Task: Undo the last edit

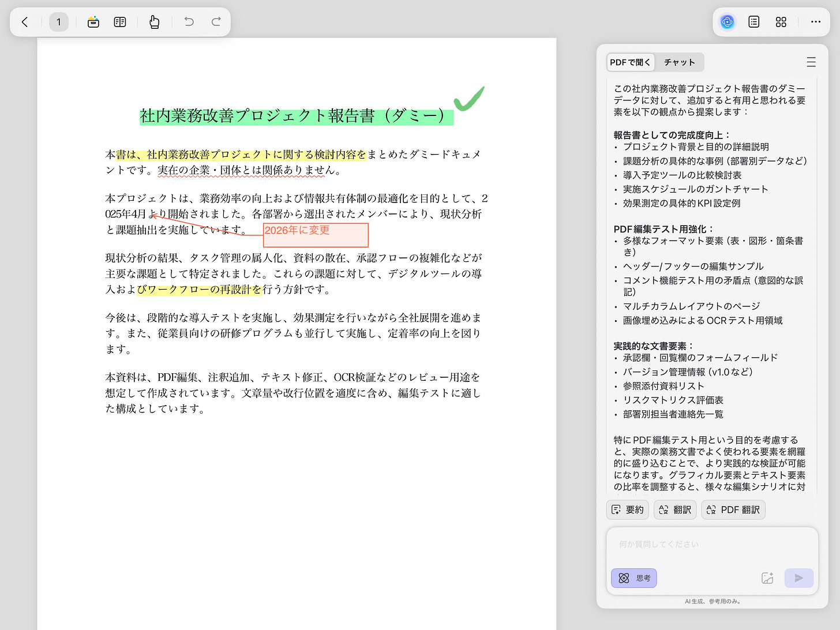Action: coord(188,21)
